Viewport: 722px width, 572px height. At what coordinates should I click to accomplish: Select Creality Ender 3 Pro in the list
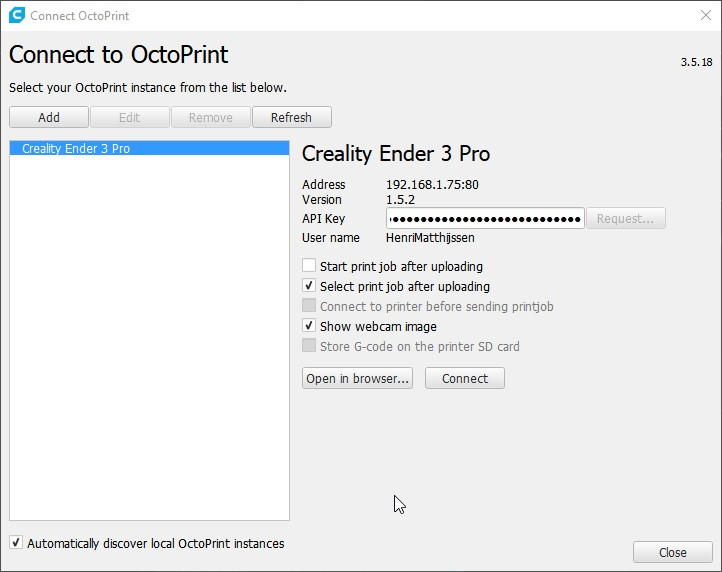pyautogui.click(x=76, y=149)
